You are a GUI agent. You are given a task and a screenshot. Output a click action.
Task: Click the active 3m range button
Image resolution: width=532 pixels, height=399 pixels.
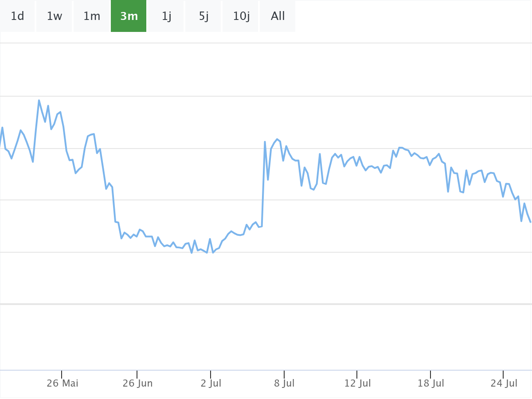coord(129,16)
